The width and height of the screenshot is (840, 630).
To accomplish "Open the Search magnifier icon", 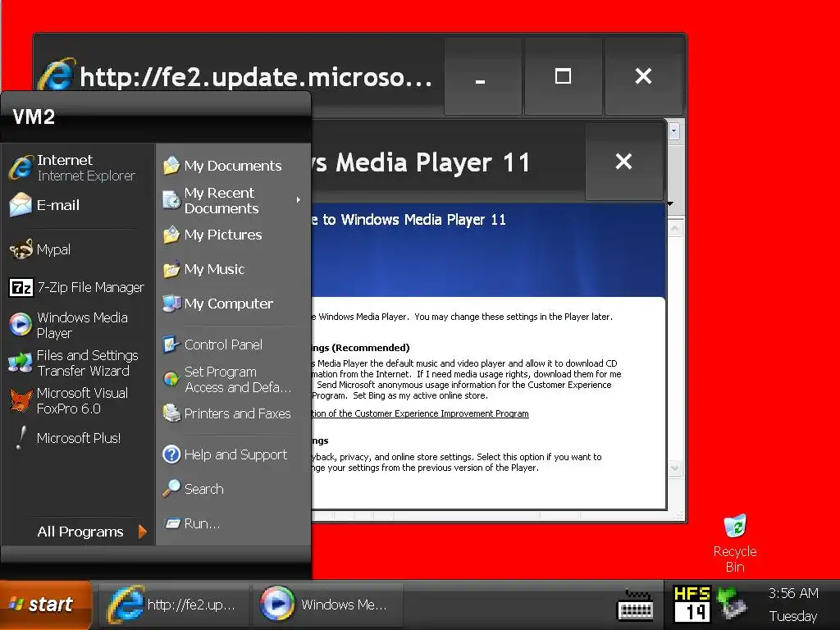I will click(x=171, y=489).
